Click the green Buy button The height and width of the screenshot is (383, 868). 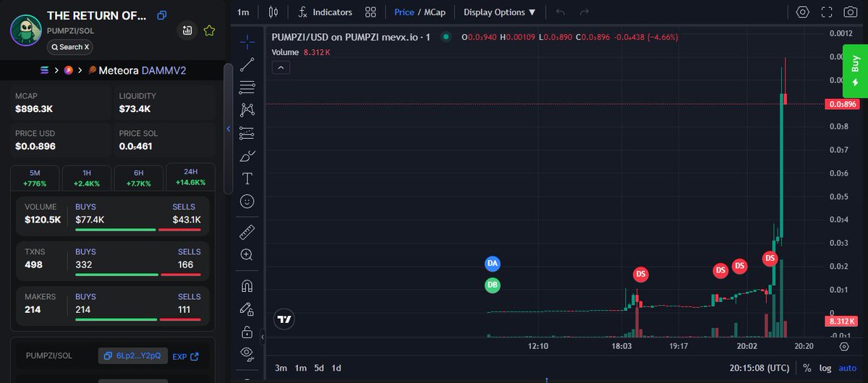(855, 71)
